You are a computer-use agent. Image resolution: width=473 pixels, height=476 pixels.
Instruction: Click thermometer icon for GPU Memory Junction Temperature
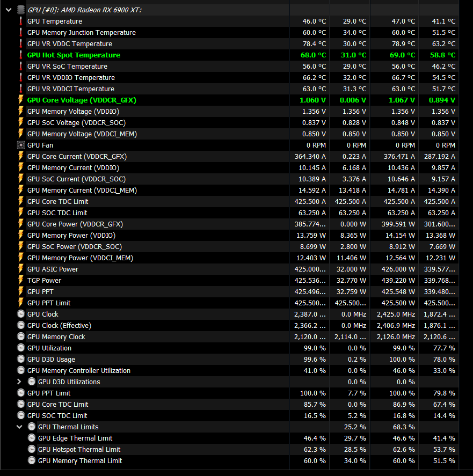[x=20, y=33]
